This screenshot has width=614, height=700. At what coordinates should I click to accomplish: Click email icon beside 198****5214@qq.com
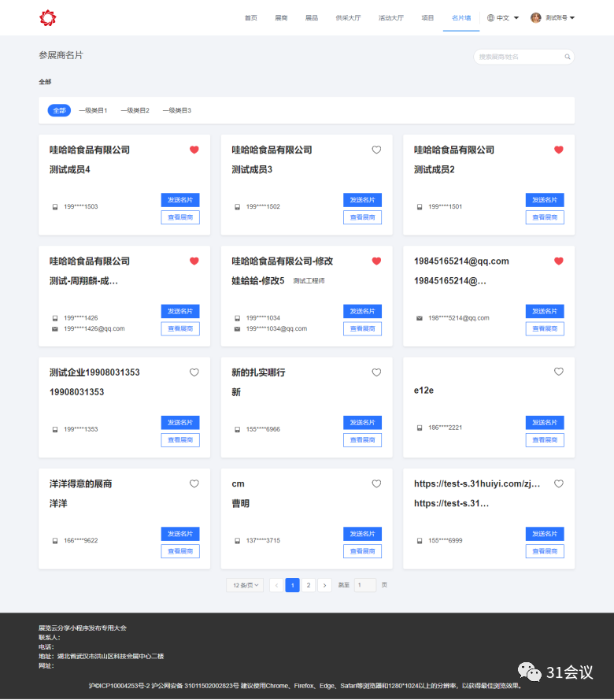pos(420,318)
